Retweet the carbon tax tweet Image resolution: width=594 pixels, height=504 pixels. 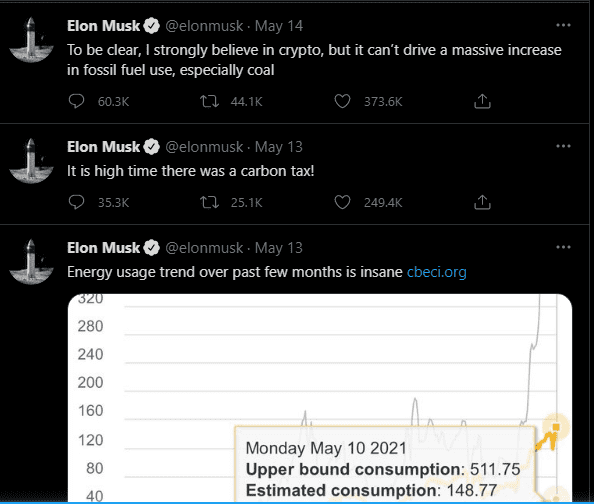click(209, 202)
